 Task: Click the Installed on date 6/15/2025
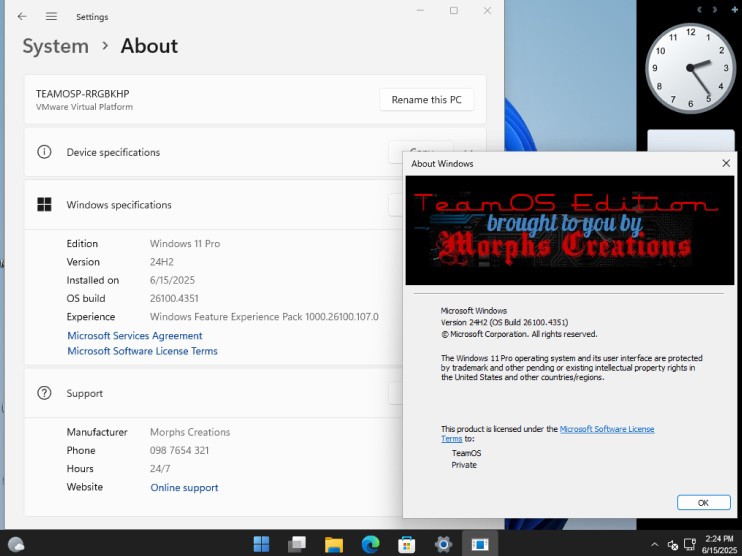pyautogui.click(x=172, y=280)
